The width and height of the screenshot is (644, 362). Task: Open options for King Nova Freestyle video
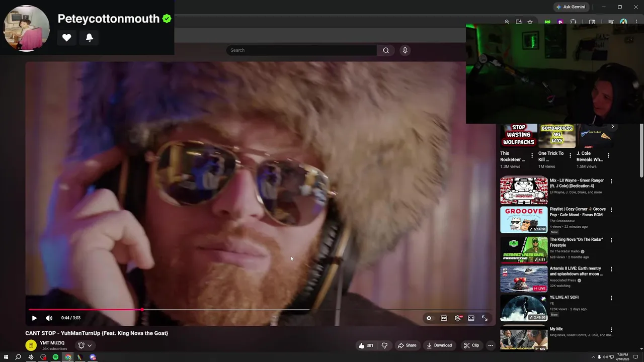(x=611, y=240)
